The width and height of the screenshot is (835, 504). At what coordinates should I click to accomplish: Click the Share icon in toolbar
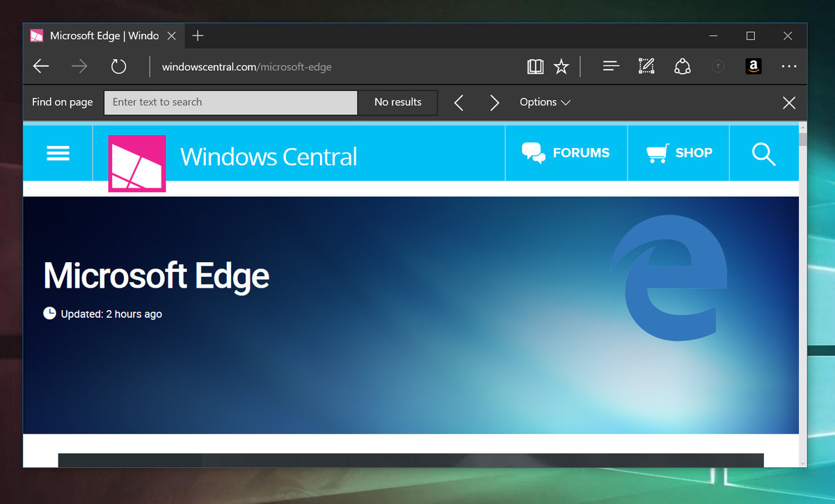tap(682, 67)
